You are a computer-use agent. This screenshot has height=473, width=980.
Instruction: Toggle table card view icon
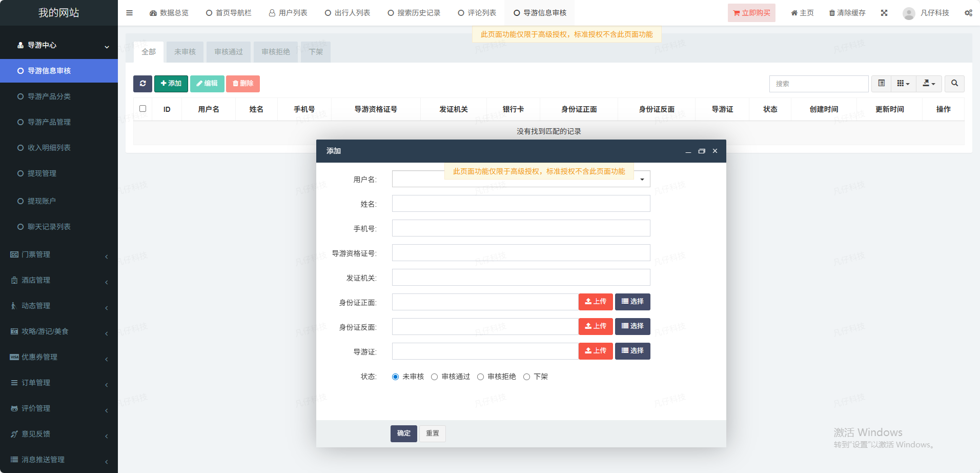point(881,84)
